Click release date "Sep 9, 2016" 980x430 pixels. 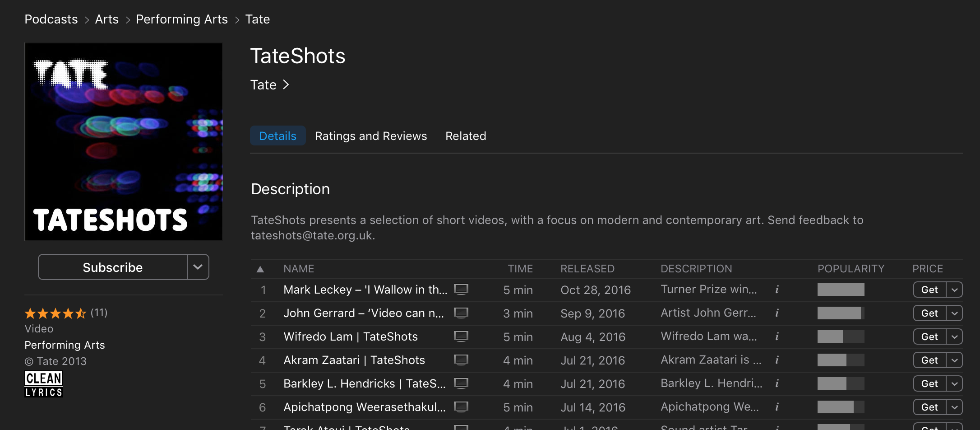(593, 313)
